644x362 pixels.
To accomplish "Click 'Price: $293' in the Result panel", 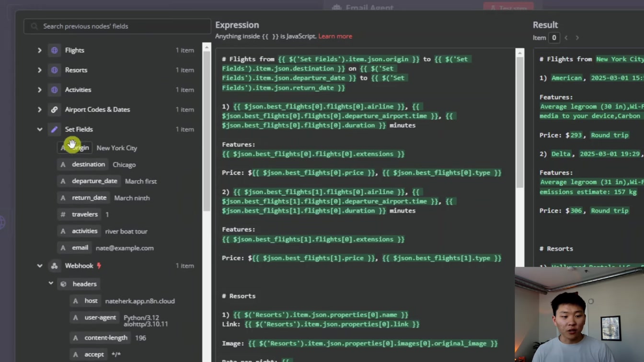I will click(561, 135).
